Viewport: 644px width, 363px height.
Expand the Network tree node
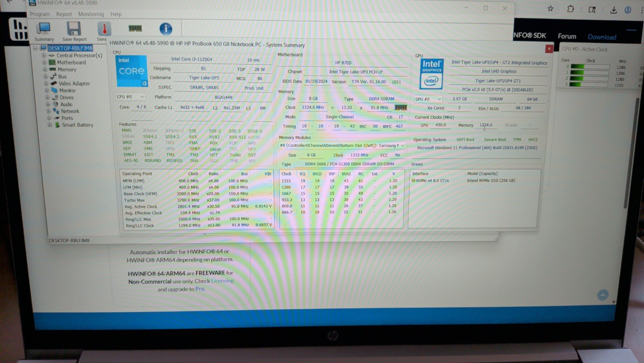[x=49, y=111]
